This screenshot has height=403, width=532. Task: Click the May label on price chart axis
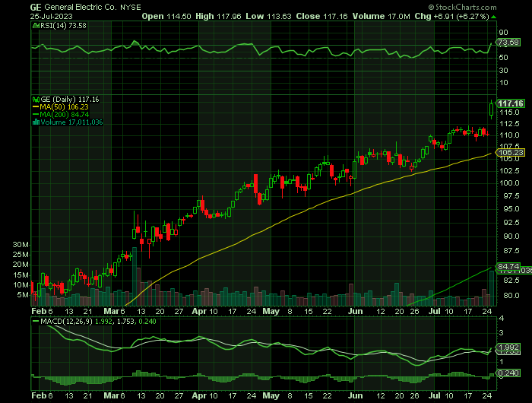pos(271,311)
